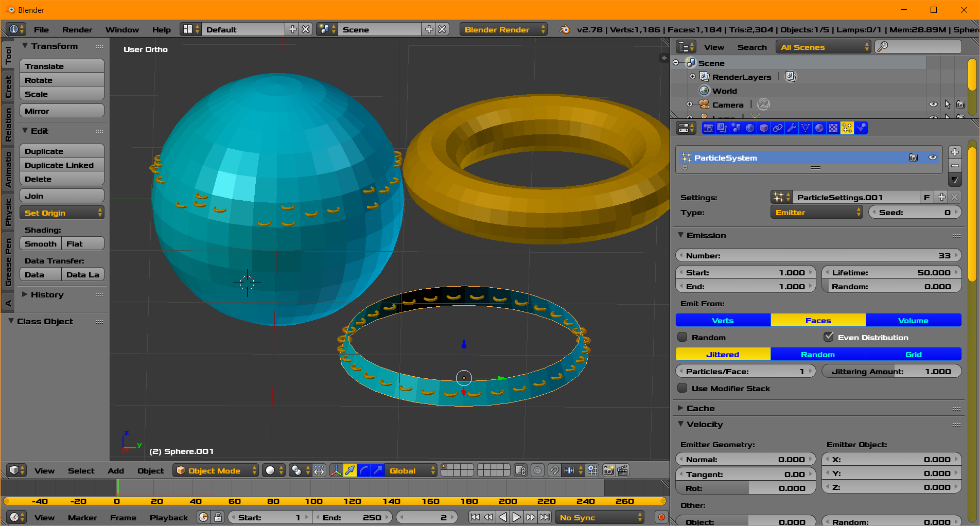This screenshot has width=980, height=526.
Task: Jump to the first frame
Action: (475, 517)
